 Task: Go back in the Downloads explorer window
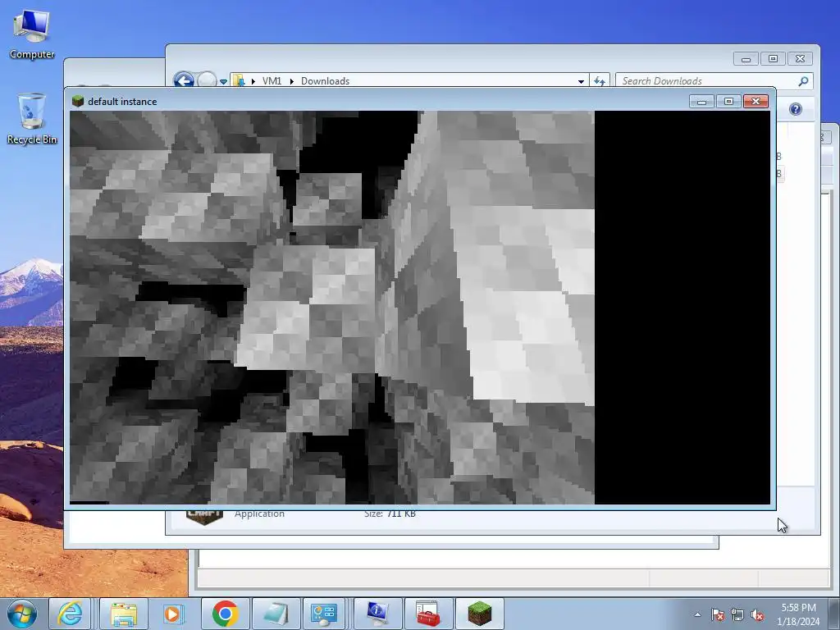(184, 80)
